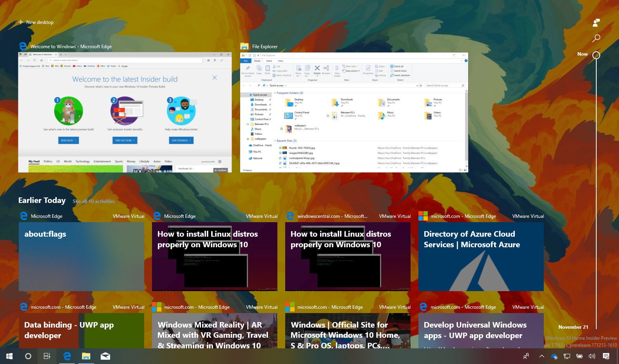Click READ BLOG button in Edge thumbnail
Viewport: 619px width, 364px height.
pyautogui.click(x=69, y=140)
